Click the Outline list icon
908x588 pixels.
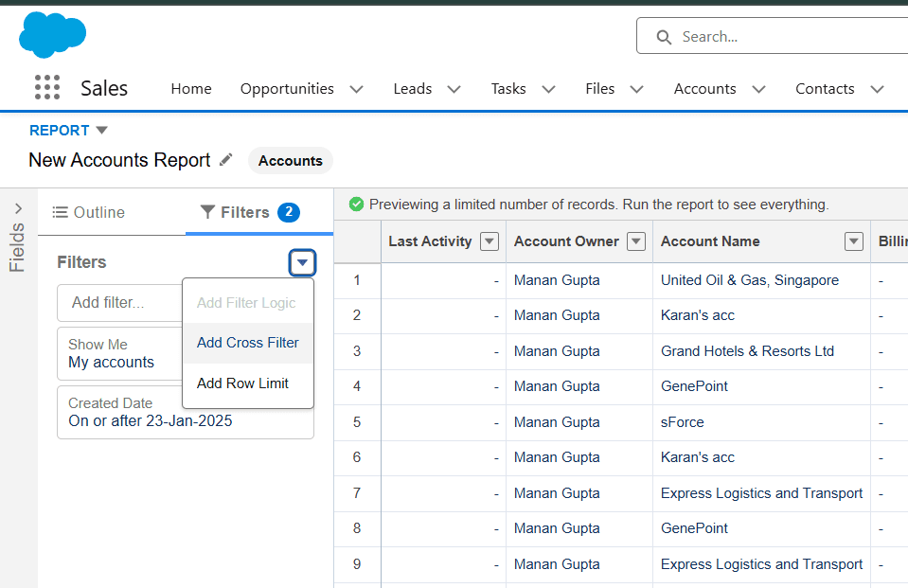coord(60,213)
